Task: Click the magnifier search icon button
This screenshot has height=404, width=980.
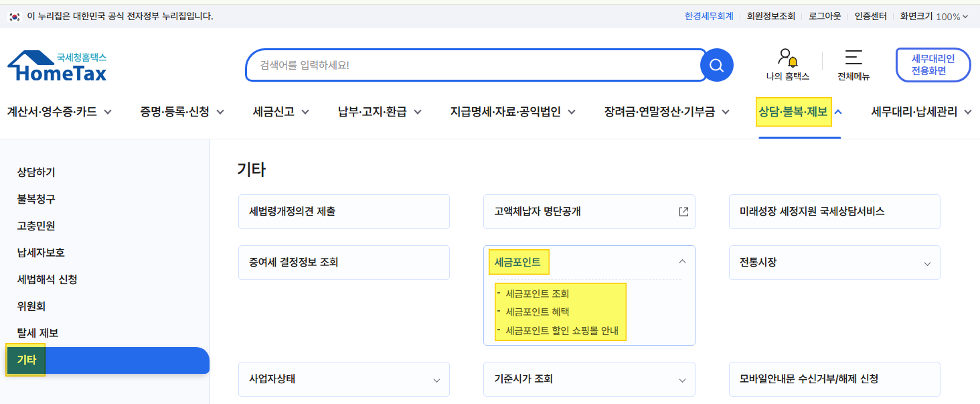Action: [x=716, y=65]
